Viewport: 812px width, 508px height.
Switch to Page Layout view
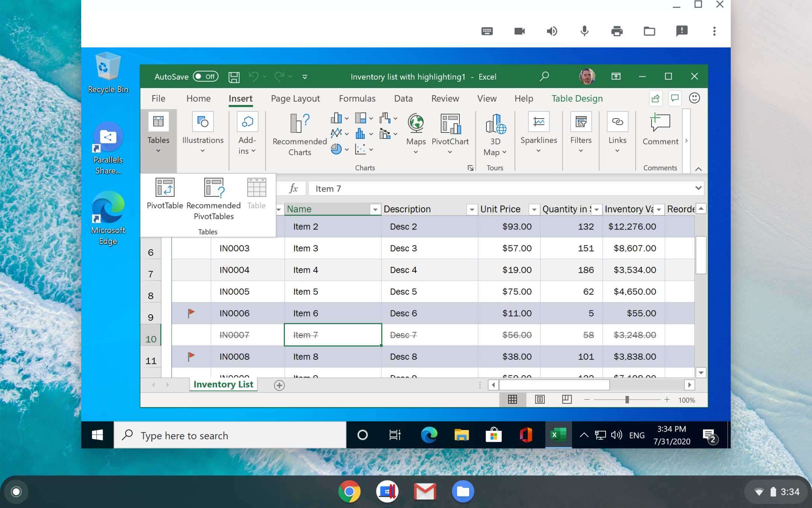coord(539,400)
